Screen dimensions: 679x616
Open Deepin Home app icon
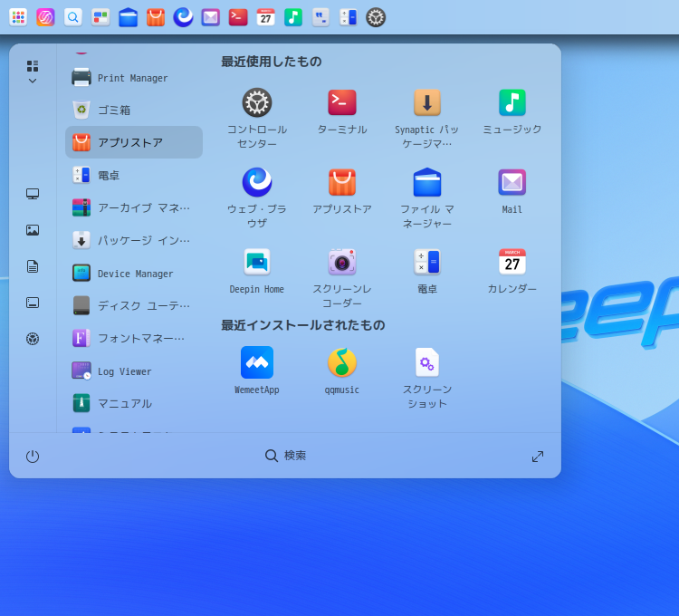[x=257, y=263]
